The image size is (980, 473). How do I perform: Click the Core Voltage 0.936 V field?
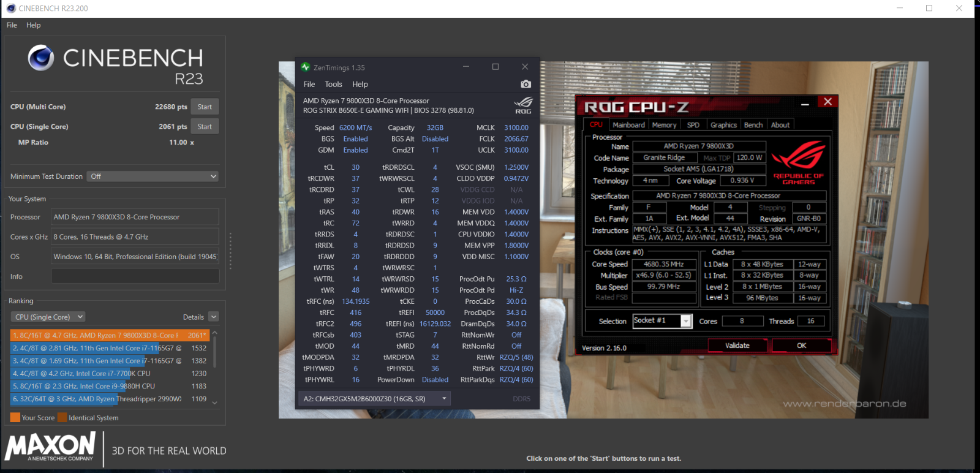[x=742, y=181]
